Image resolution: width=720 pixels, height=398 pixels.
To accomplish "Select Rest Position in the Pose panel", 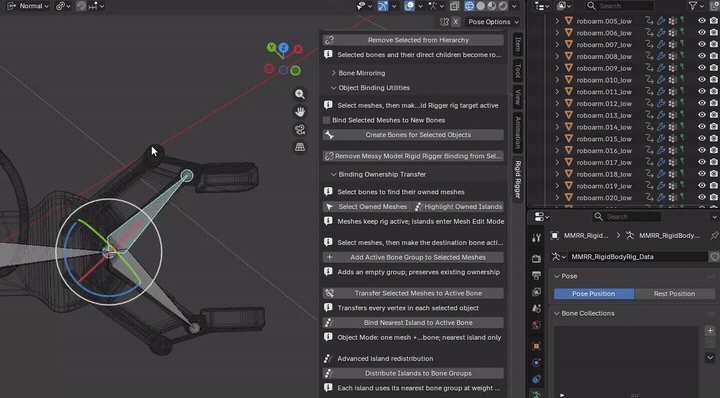I will pos(674,294).
